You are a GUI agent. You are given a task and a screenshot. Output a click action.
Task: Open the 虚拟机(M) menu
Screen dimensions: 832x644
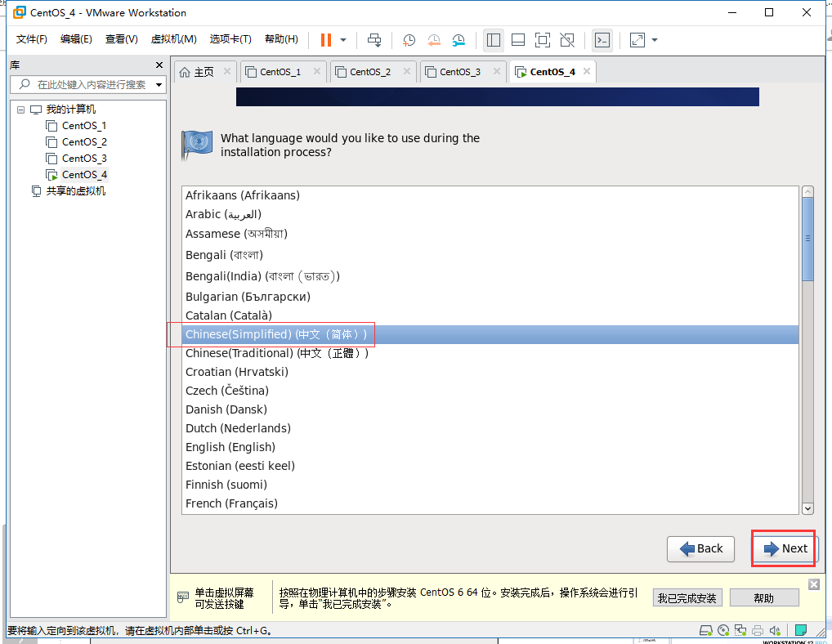coord(173,39)
